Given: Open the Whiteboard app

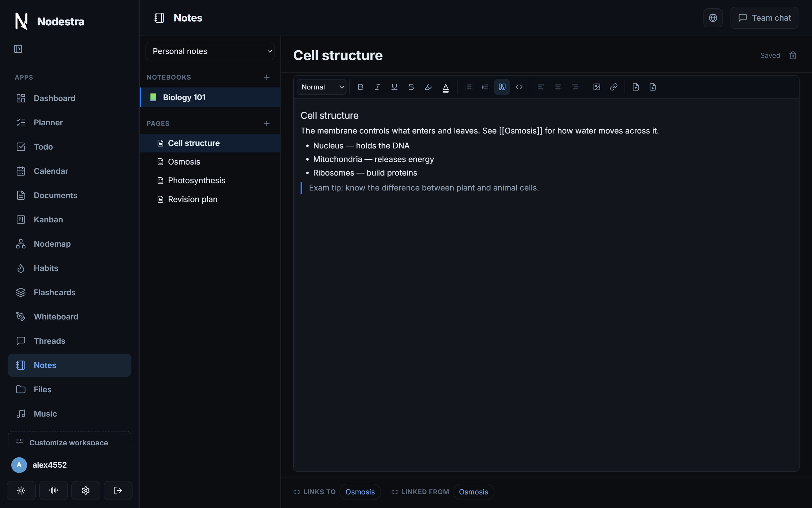Looking at the screenshot, I should coord(69,316).
